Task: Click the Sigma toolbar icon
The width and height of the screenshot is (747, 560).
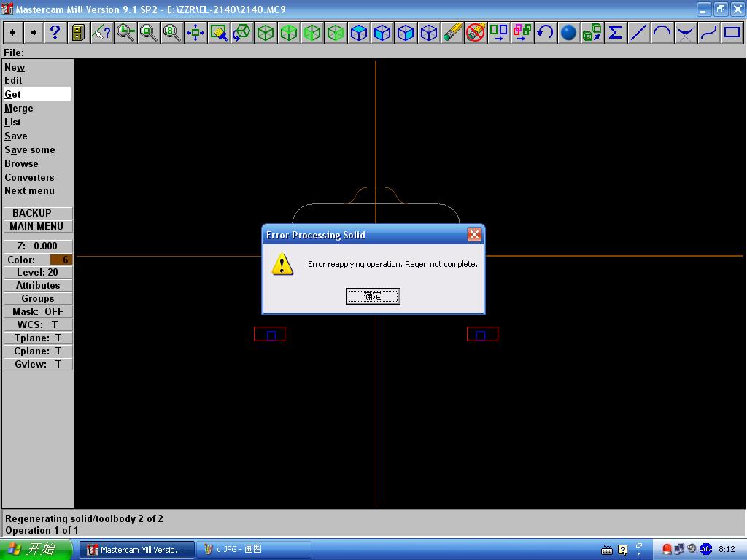Action: point(616,33)
